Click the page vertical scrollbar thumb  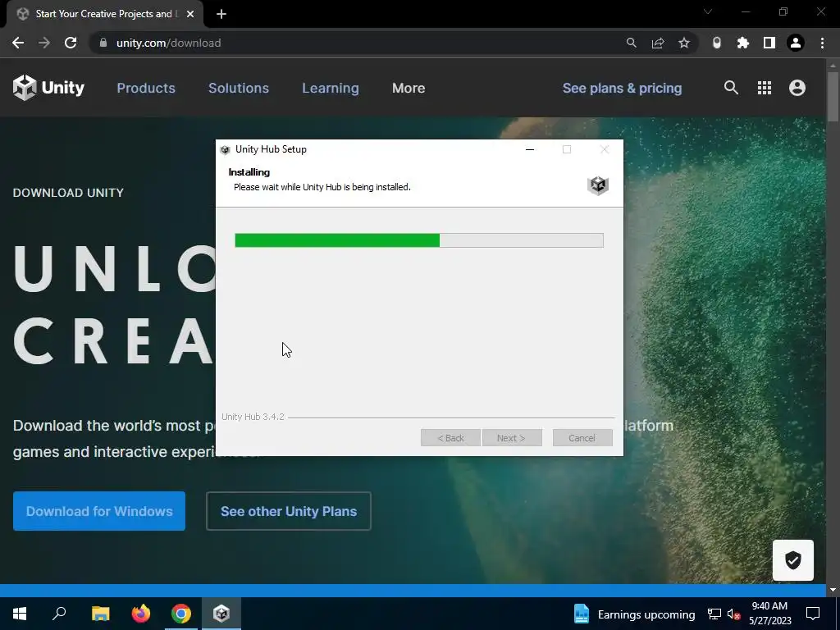click(x=833, y=97)
